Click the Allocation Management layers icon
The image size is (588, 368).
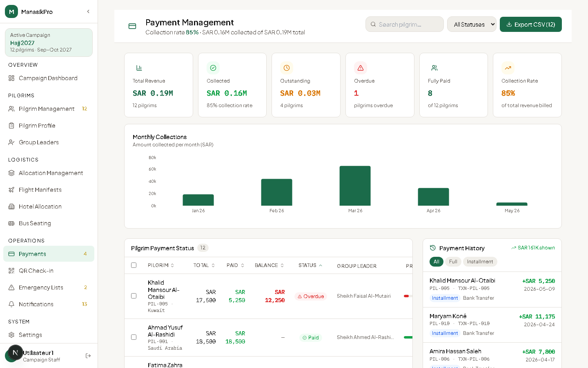click(x=11, y=173)
